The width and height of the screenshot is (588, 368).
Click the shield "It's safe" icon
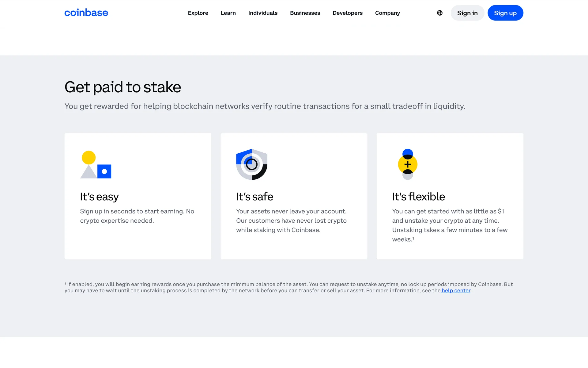252,164
